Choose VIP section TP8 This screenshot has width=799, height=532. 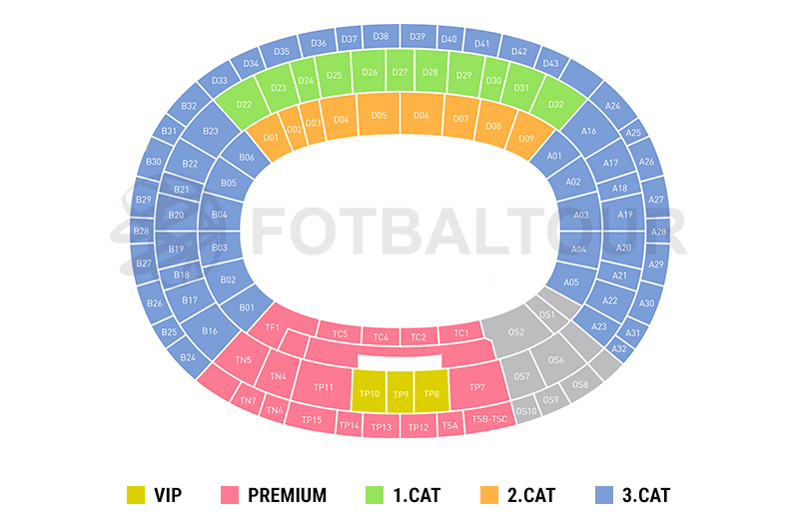pyautogui.click(x=431, y=394)
